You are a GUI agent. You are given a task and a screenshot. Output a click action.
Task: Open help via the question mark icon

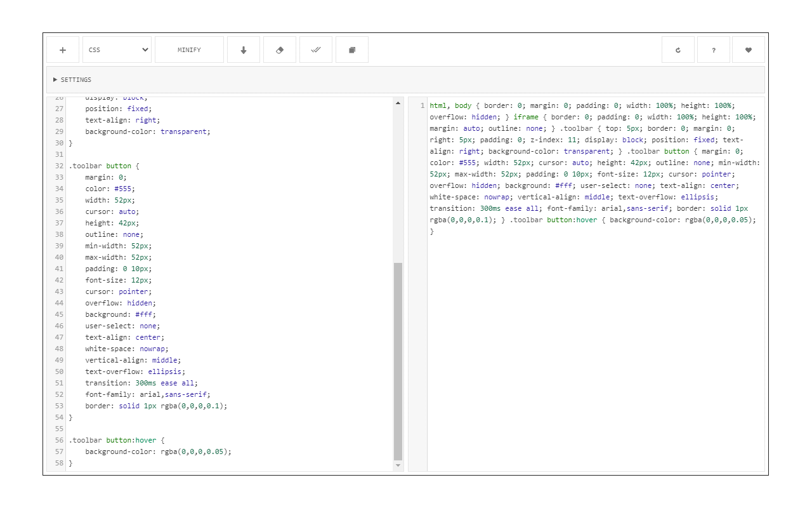pos(714,50)
